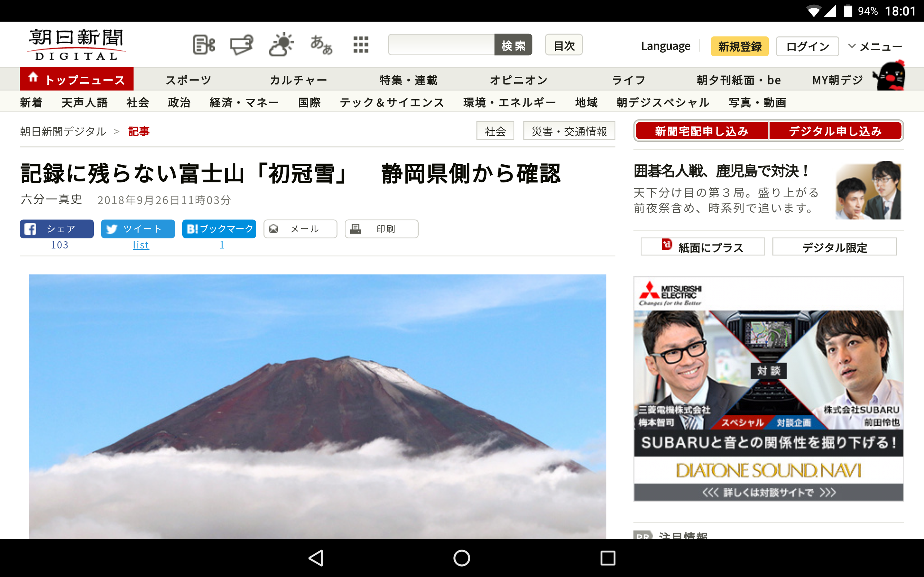This screenshot has width=924, height=577.
Task: Send article by mail button
Action: [300, 229]
